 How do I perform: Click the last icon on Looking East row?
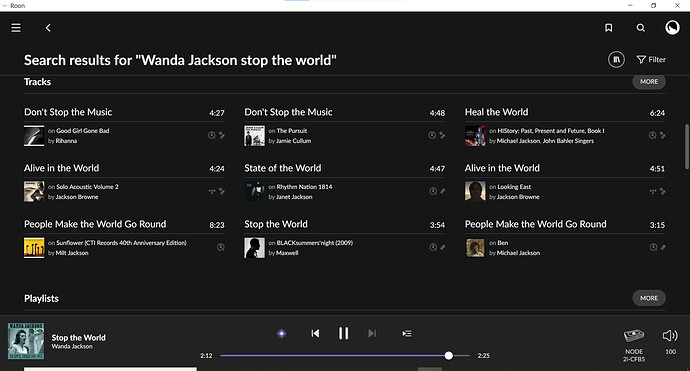(x=663, y=191)
